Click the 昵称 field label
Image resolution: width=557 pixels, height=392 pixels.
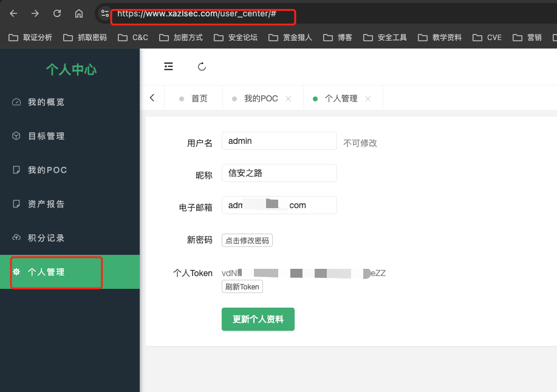(x=204, y=175)
